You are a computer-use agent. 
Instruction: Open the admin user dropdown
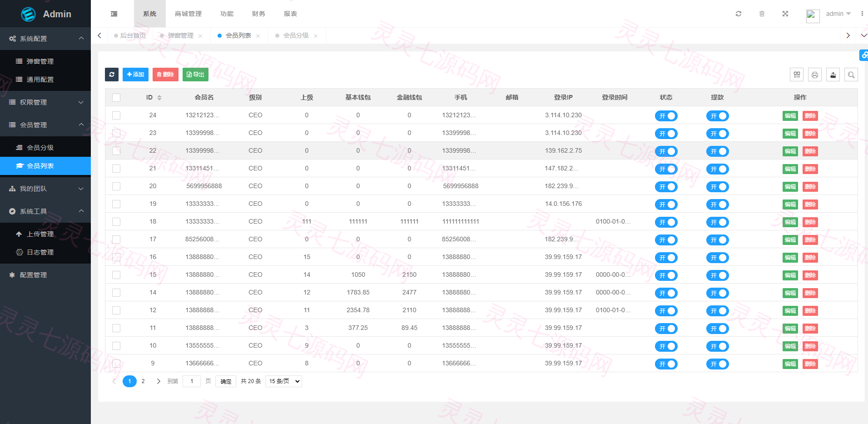pyautogui.click(x=838, y=14)
